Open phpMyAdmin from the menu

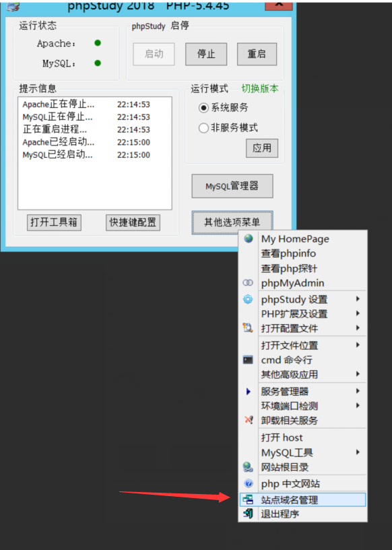point(303,283)
